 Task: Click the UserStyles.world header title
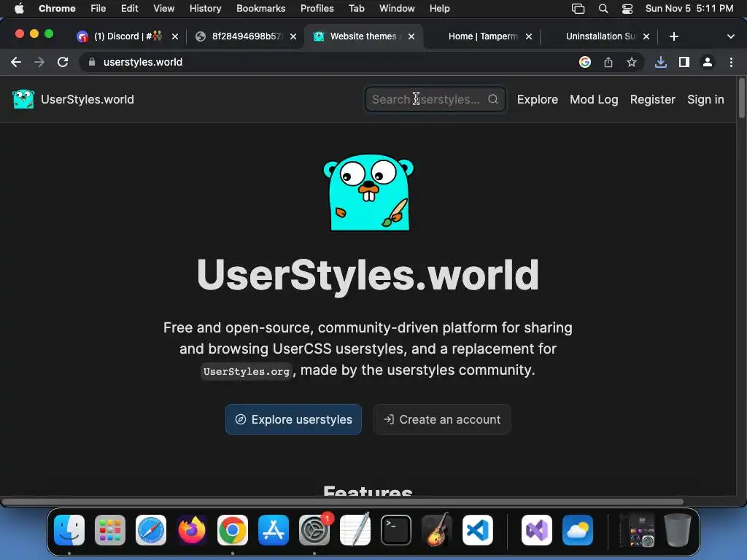[x=88, y=99]
